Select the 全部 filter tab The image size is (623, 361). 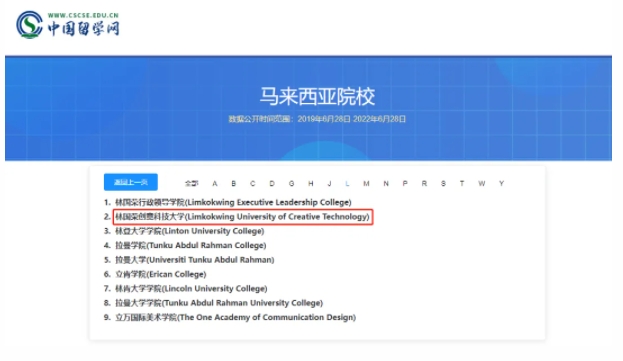191,183
